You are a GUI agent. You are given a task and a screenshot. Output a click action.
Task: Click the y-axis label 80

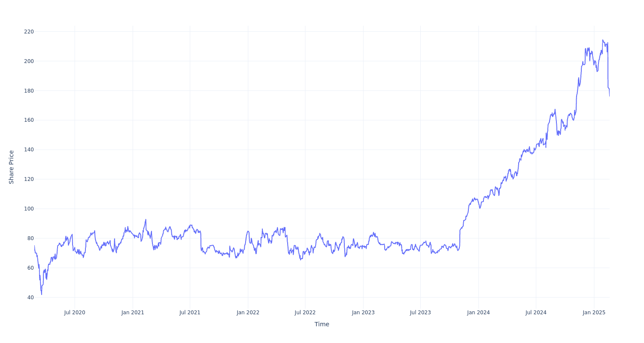pyautogui.click(x=30, y=238)
